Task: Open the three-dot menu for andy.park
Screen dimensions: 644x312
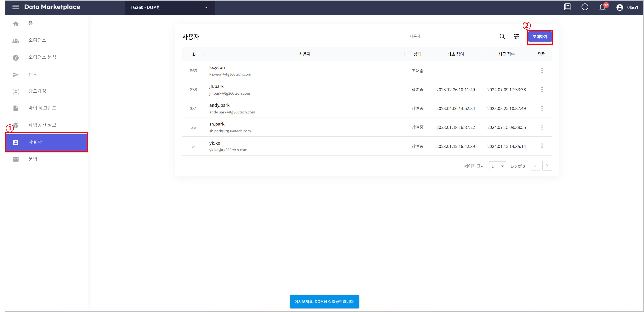Action: [x=542, y=108]
